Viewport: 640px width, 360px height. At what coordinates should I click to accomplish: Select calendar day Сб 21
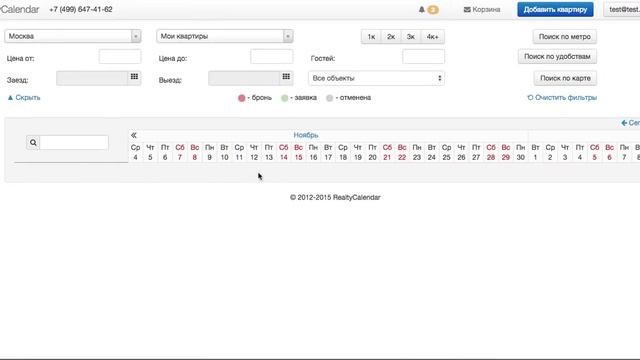pyautogui.click(x=387, y=152)
